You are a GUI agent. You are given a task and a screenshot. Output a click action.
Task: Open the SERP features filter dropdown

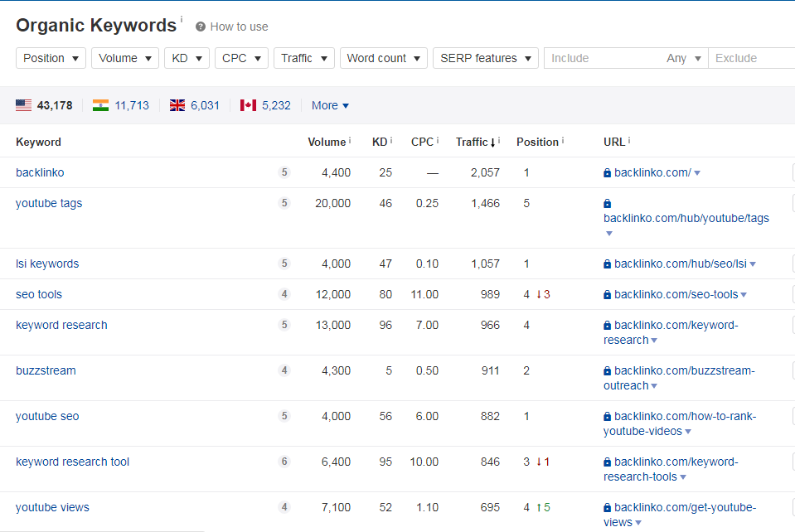point(485,58)
